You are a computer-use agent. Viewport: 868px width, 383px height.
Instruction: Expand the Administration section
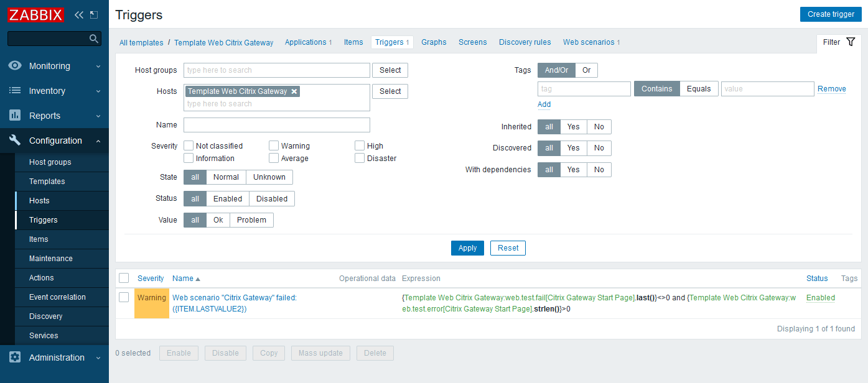pyautogui.click(x=56, y=358)
